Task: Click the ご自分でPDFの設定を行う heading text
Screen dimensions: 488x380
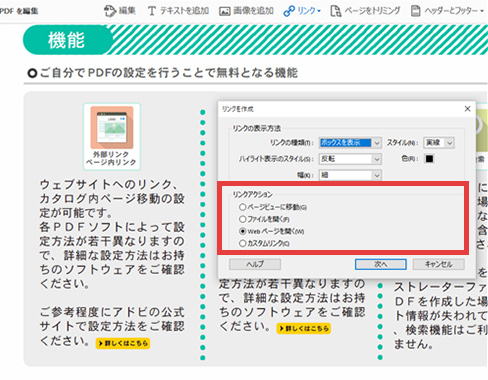Action: 169,73
